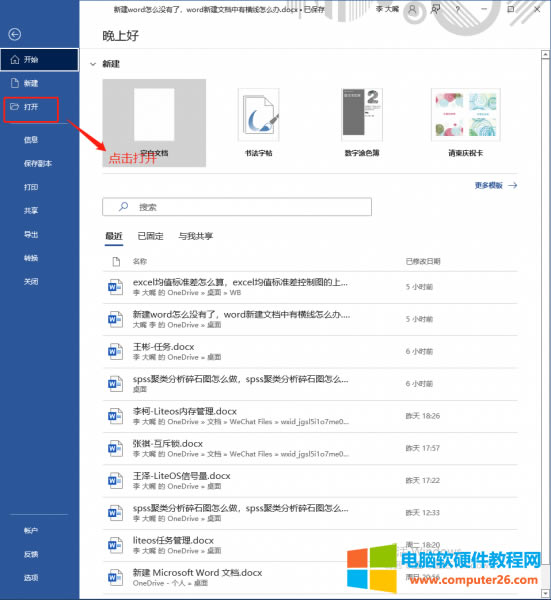Click the user account icon in title bar
551x600 pixels.
click(412, 9)
